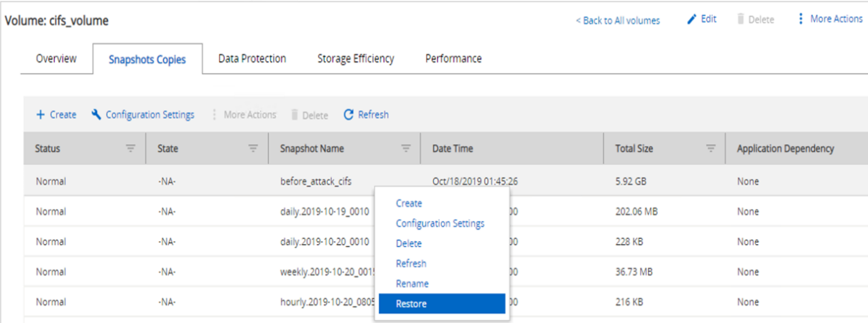View the Performance tab
This screenshot has width=868, height=323.
(x=453, y=59)
